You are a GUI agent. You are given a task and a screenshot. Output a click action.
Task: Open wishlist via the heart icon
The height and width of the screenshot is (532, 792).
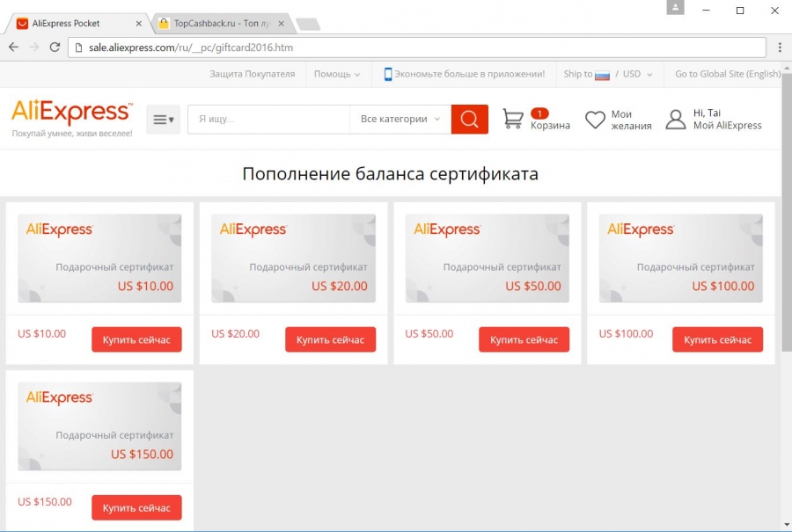(595, 120)
